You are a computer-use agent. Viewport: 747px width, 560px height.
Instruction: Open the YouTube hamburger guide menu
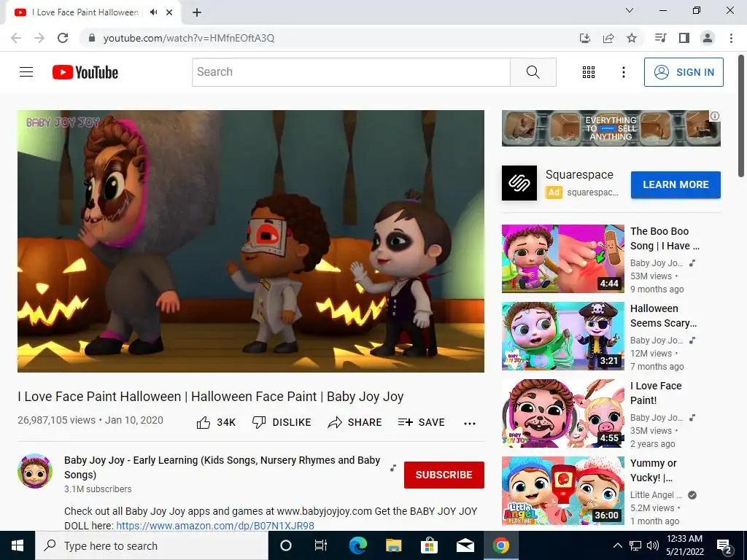(x=26, y=72)
